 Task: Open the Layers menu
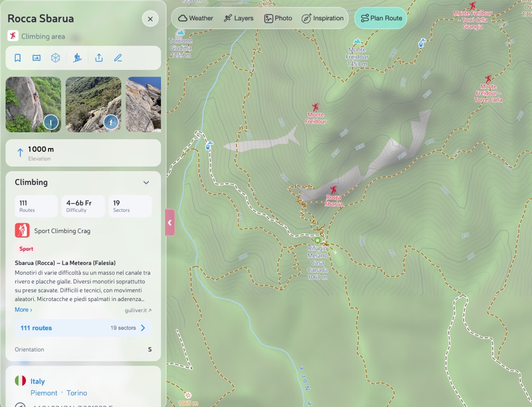(x=238, y=18)
